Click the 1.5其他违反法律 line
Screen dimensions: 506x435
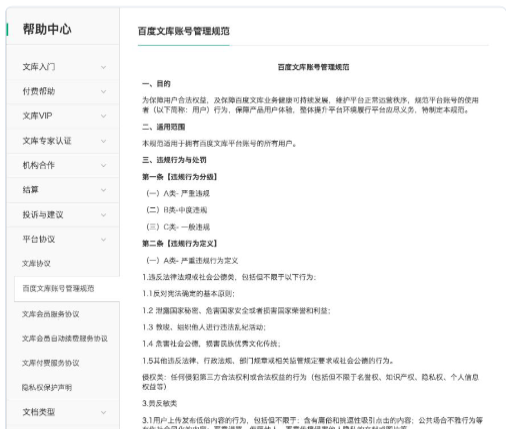(268, 361)
